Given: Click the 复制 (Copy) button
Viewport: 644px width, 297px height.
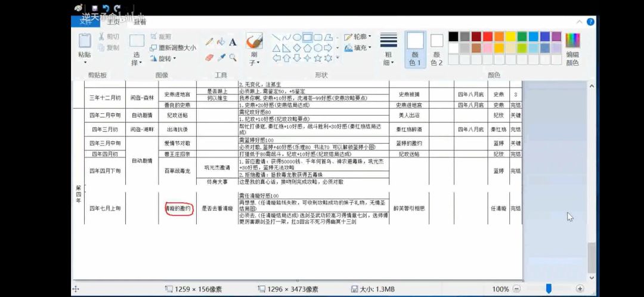Looking at the screenshot, I should click(109, 48).
